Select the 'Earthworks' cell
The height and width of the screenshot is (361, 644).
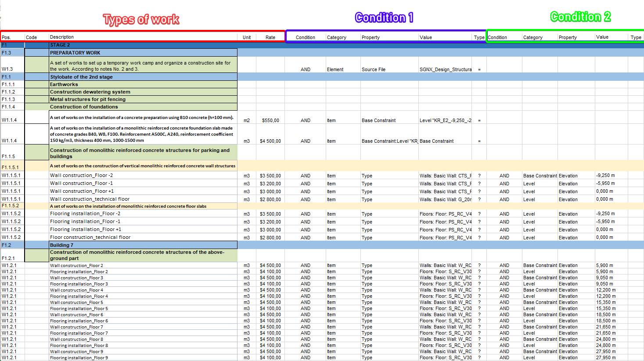click(x=143, y=84)
